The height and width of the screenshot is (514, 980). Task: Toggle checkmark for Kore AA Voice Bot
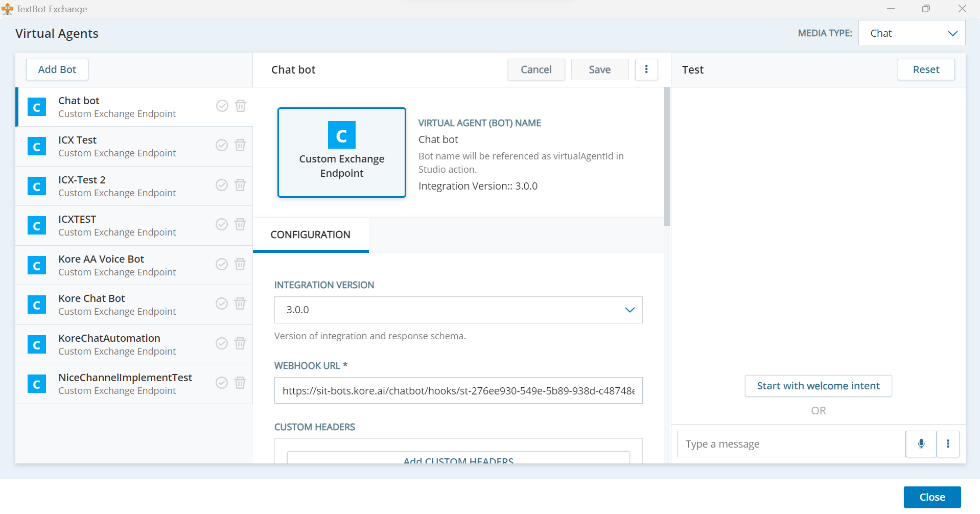222,264
